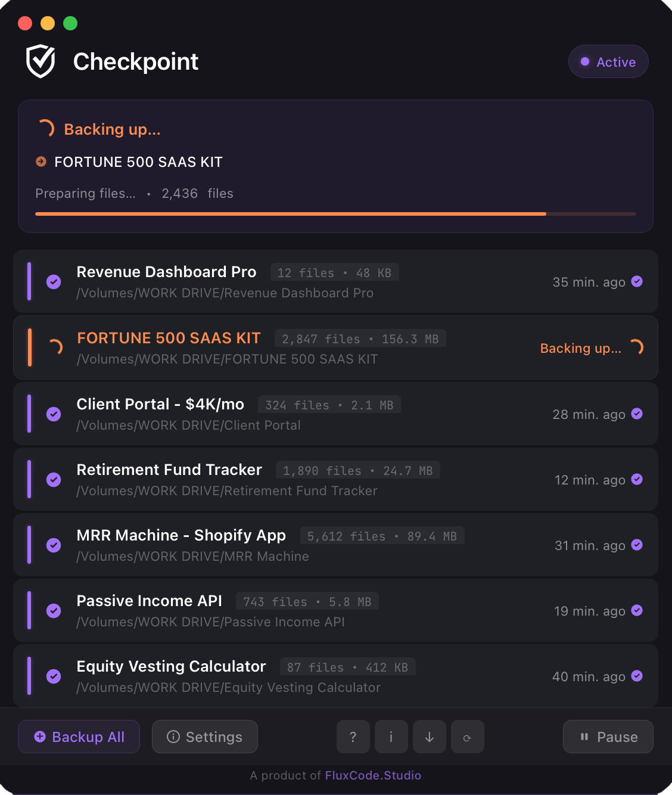
Task: Click the checkmark circle on Passive Income API
Action: click(x=54, y=611)
